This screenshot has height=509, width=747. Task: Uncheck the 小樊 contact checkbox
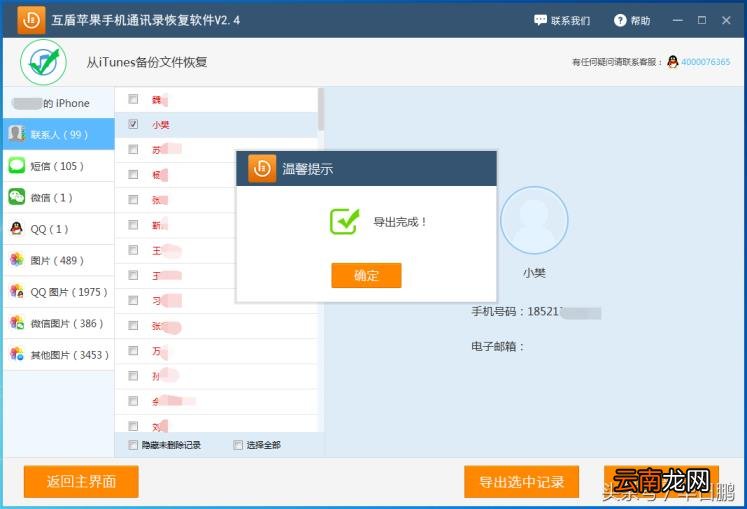(x=133, y=124)
